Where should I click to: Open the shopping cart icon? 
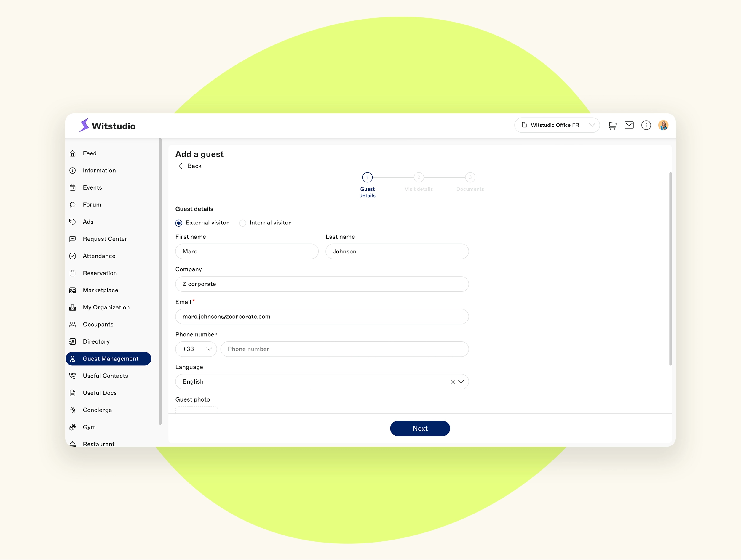click(x=612, y=125)
